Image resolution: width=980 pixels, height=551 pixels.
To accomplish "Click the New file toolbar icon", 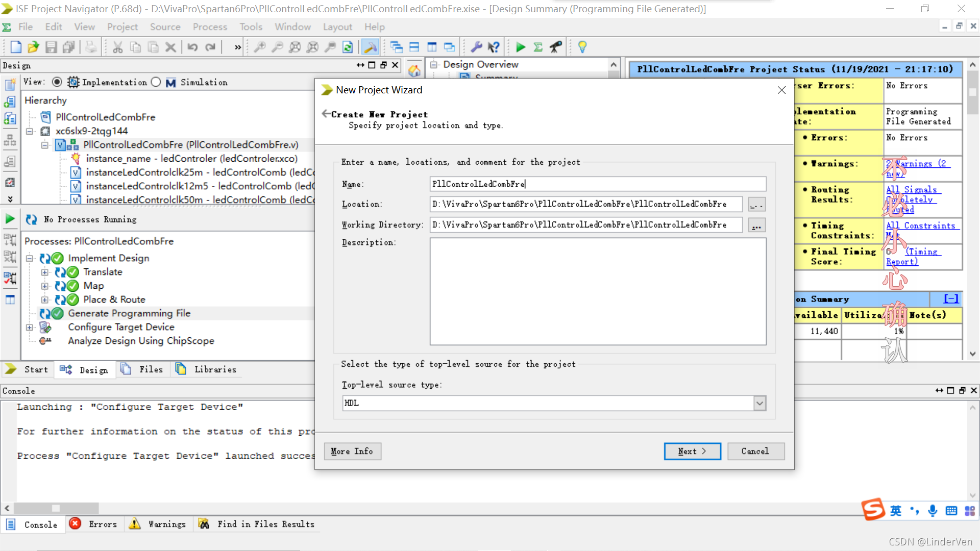I will coord(16,47).
